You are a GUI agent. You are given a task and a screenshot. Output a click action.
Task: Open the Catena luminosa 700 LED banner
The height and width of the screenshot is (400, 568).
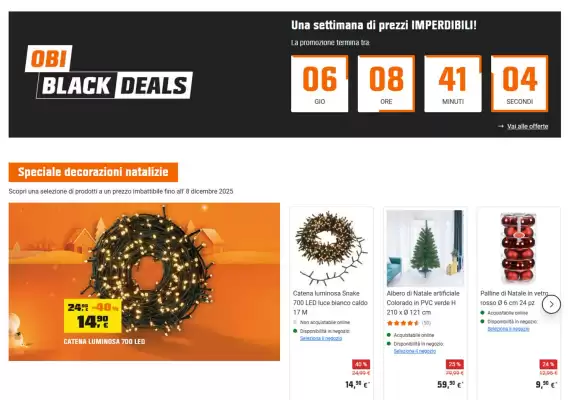click(x=144, y=282)
